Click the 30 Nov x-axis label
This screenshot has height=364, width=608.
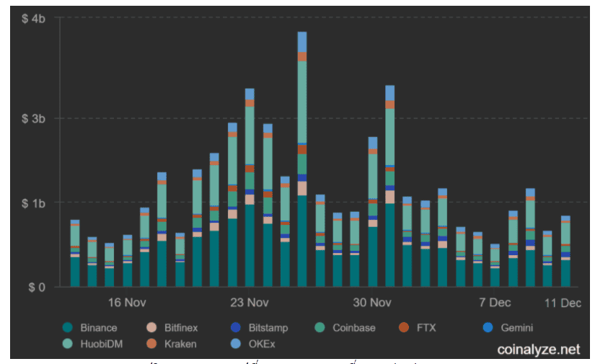(372, 302)
